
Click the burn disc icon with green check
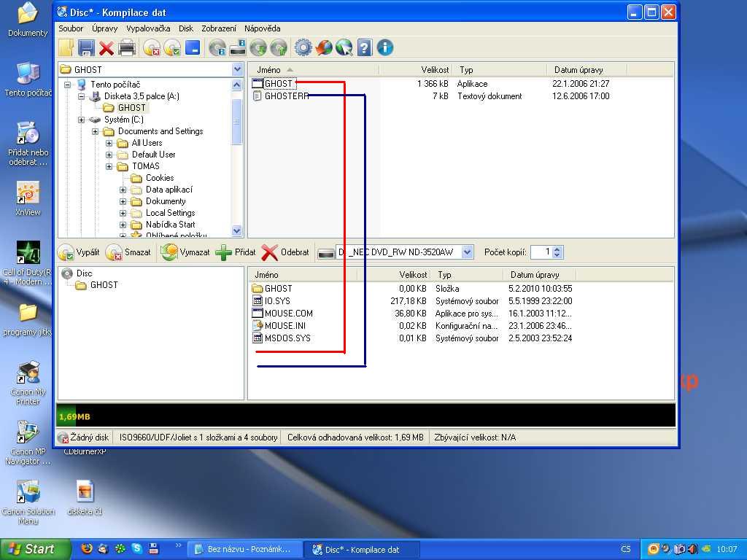[x=172, y=47]
